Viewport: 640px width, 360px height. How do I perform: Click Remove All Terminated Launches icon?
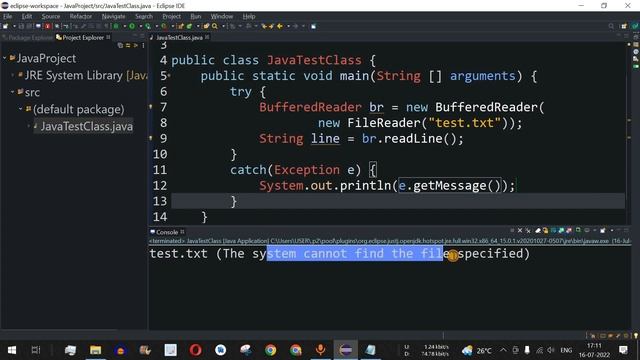[528, 231]
